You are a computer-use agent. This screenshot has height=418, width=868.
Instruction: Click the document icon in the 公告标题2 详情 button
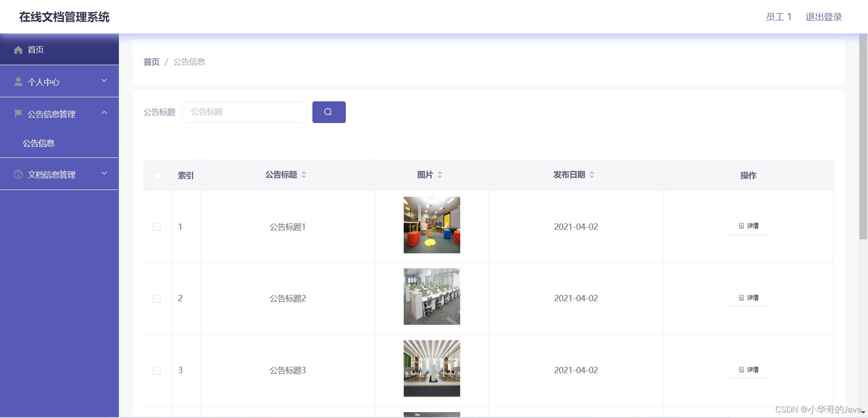pos(741,298)
